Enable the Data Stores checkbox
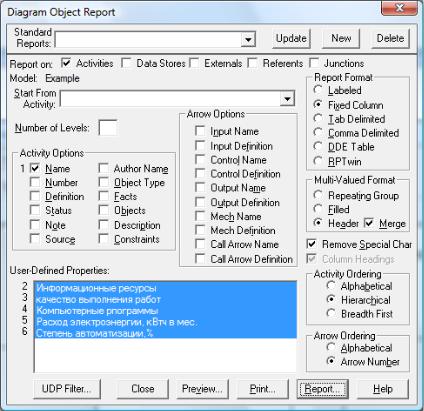The image size is (424, 411). (126, 63)
